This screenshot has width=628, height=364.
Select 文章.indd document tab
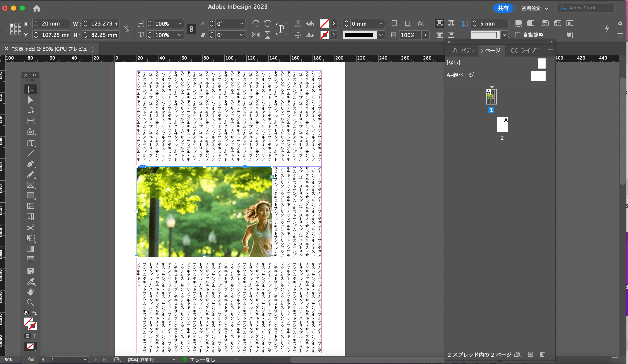click(53, 49)
